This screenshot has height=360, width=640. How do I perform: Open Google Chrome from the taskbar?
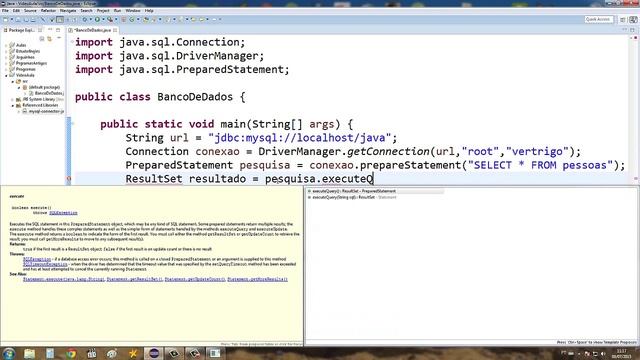tap(71, 353)
